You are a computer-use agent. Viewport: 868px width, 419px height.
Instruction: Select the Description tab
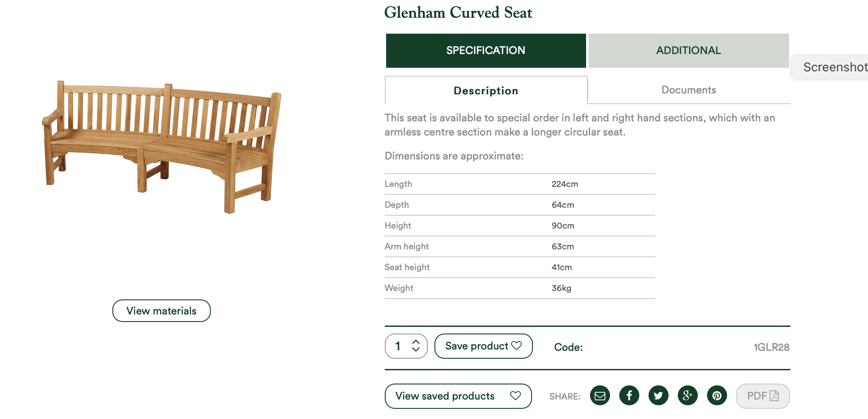486,90
